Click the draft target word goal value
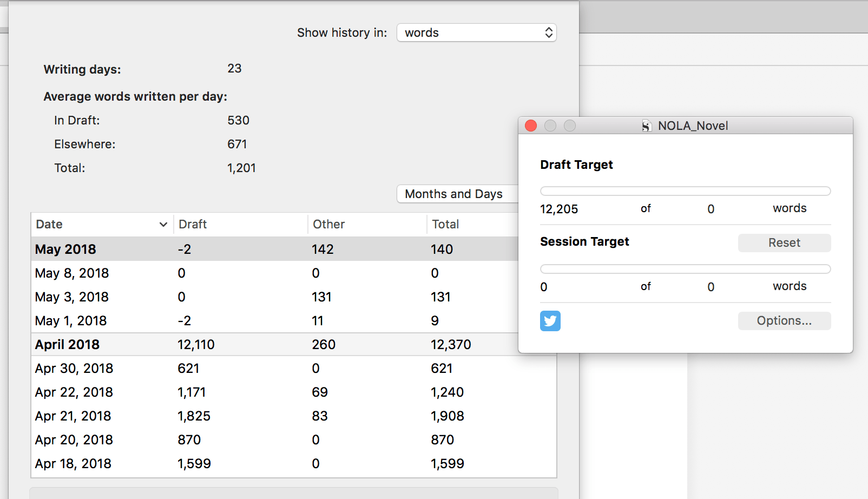 click(x=711, y=209)
